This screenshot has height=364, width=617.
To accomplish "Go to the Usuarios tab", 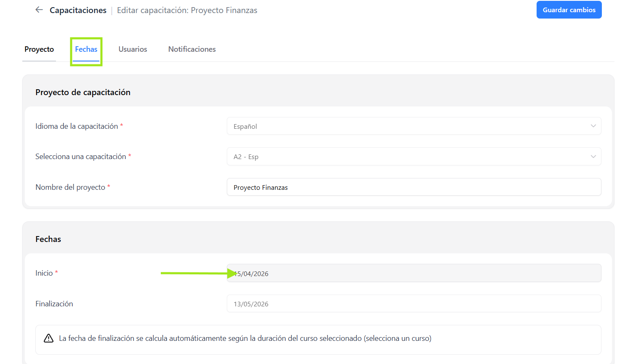I will [133, 49].
